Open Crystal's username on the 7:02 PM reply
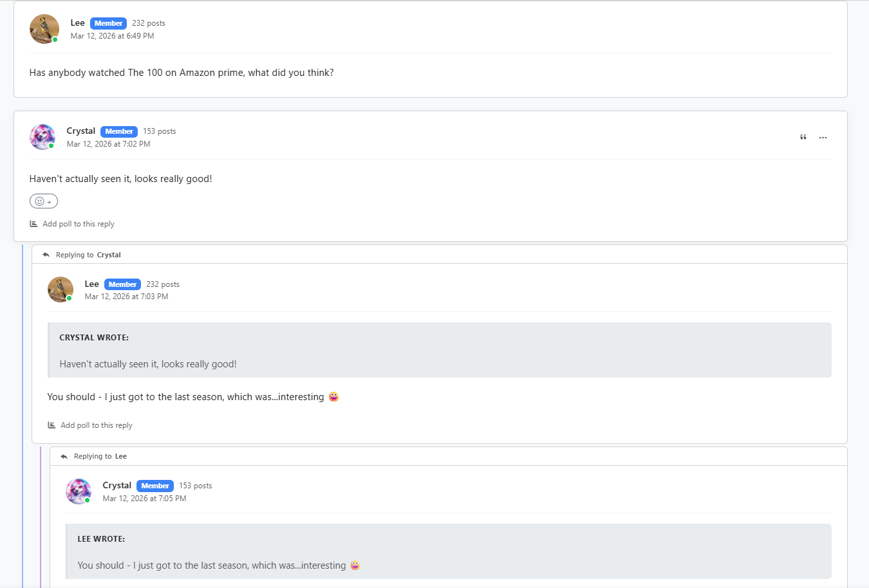Screen dimensions: 869x588 81,131
